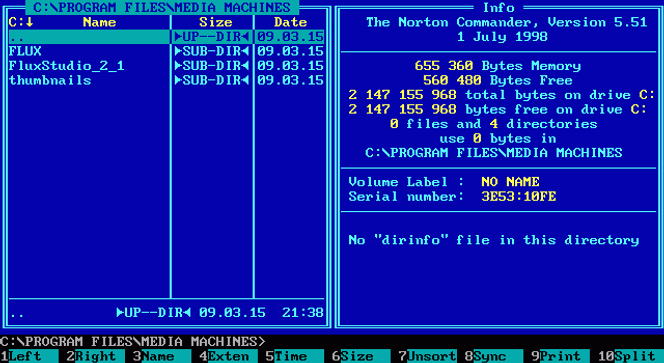The width and height of the screenshot is (664, 363).
Task: Click bytes free on drive C line
Action: click(x=498, y=109)
